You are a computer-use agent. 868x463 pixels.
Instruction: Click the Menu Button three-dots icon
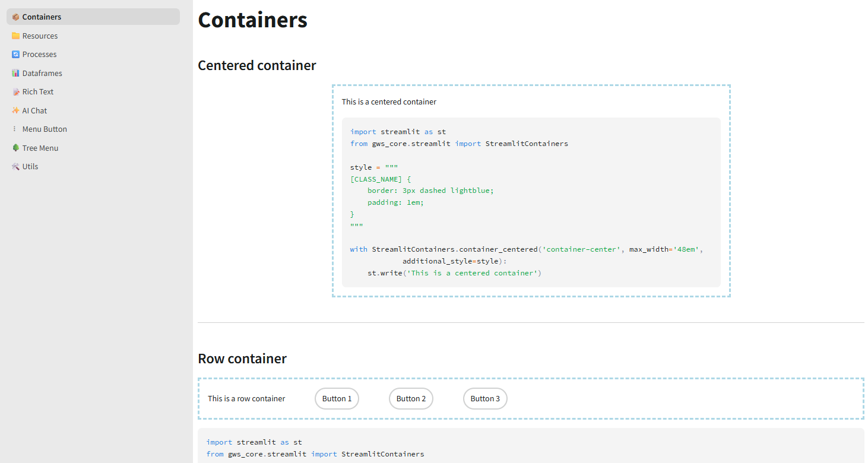click(15, 129)
